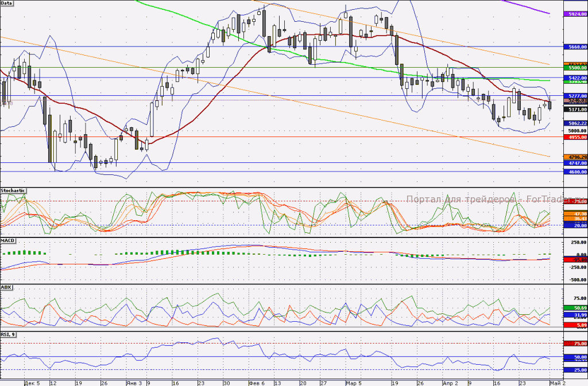Image resolution: width=588 pixels, height=386 pixels.
Task: Click the 5062.22 Bollinger band value tag
Action: coord(575,123)
